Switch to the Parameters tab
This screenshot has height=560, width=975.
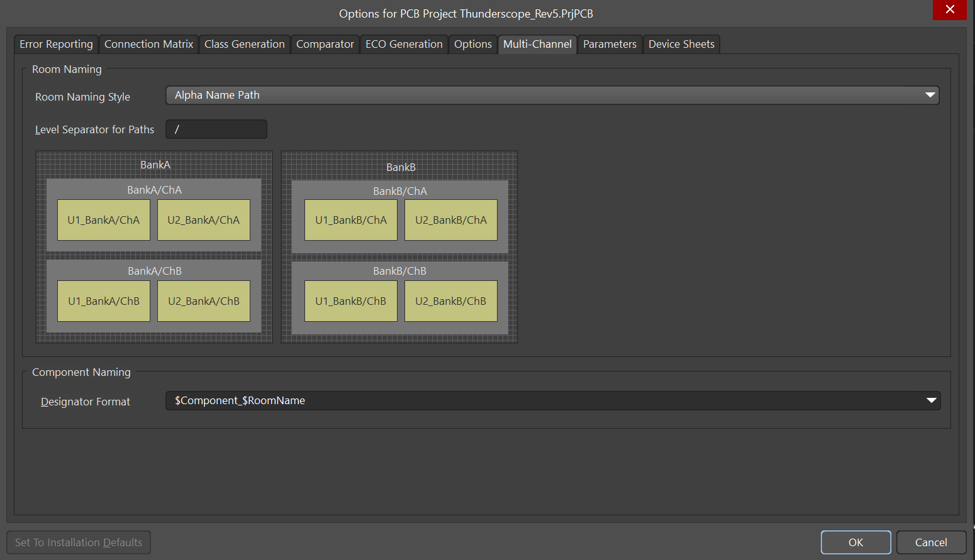[610, 44]
